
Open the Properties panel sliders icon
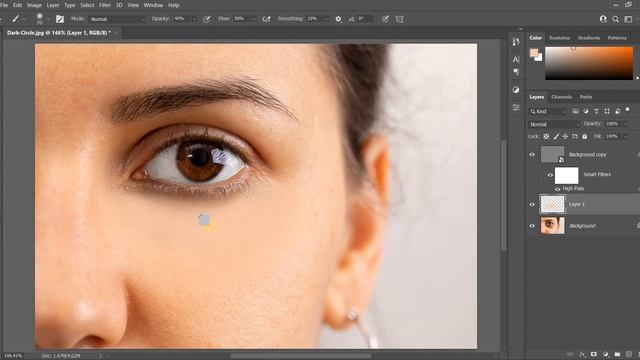tap(516, 107)
